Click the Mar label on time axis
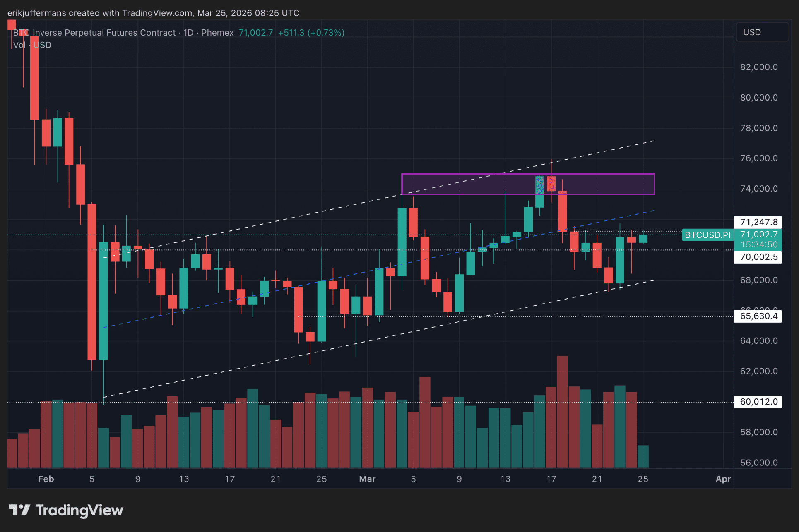Image resolution: width=799 pixels, height=532 pixels. pyautogui.click(x=367, y=479)
